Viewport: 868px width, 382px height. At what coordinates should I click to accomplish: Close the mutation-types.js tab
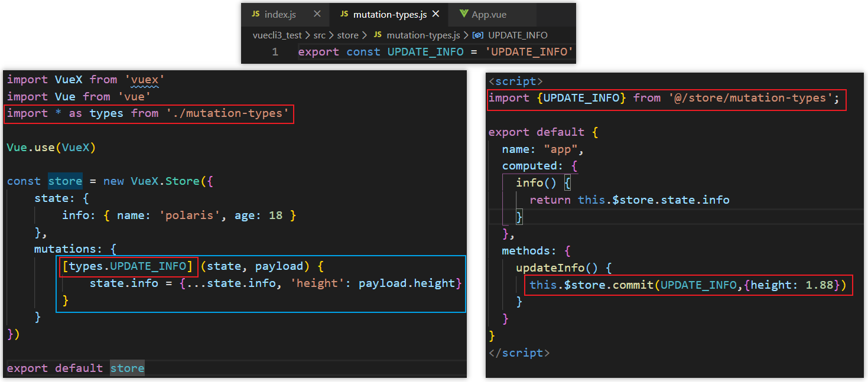[x=437, y=14]
